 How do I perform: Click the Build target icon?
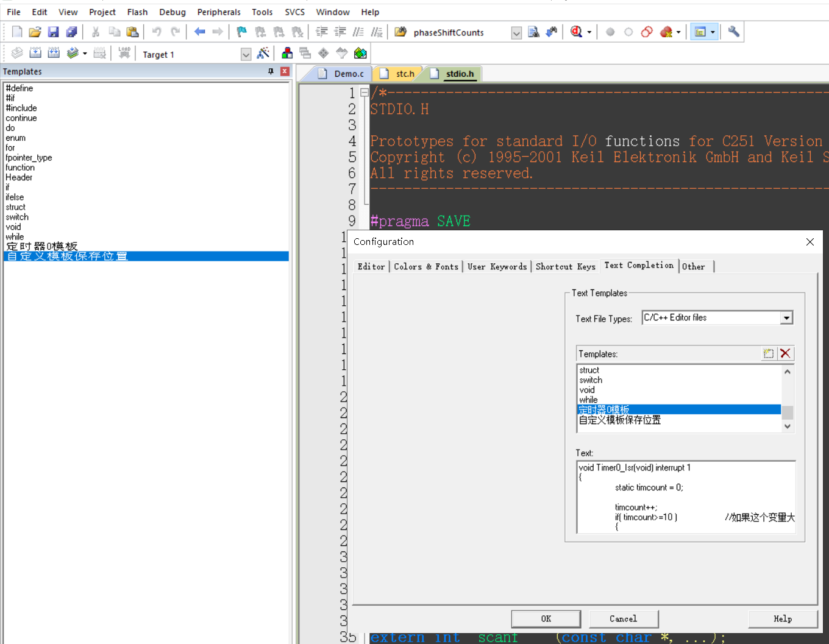point(35,54)
